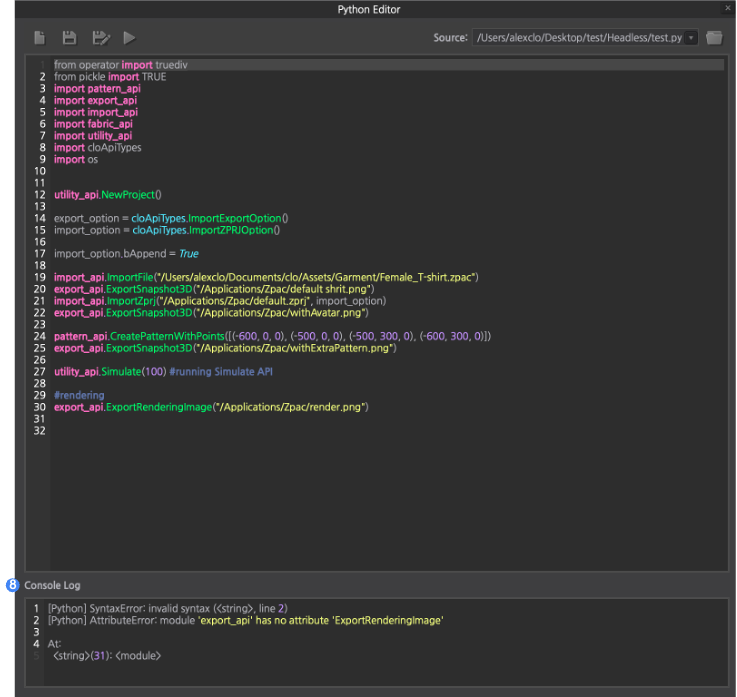Click the ImportFile Female_T-shirt.zpac line
Image resolution: width=737 pixels, height=697 pixels.
pyautogui.click(x=266, y=277)
